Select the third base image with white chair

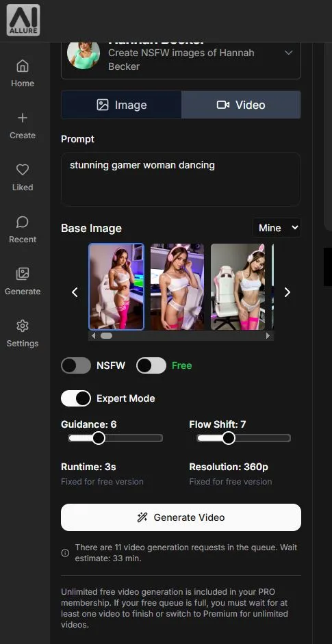tap(238, 287)
